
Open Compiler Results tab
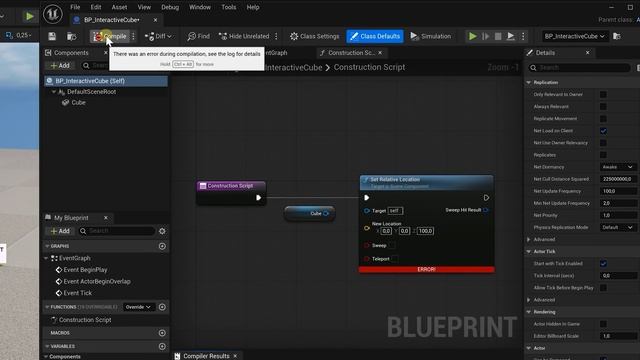click(206, 356)
